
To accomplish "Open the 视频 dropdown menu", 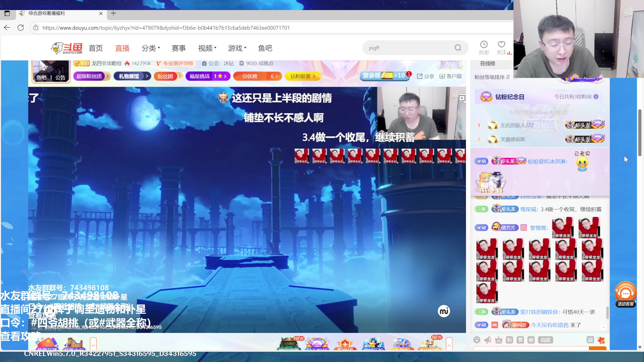I will (207, 48).
